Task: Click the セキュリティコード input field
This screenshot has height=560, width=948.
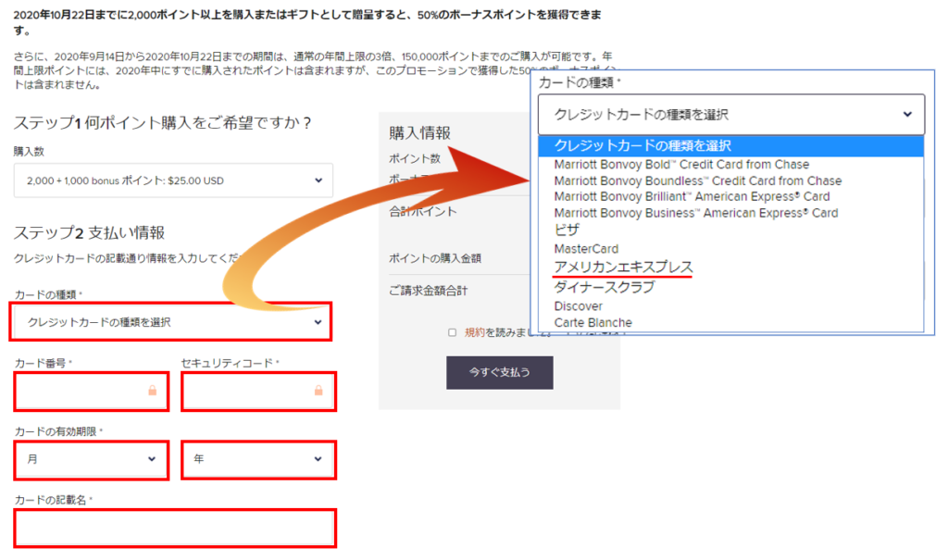Action: click(x=258, y=392)
